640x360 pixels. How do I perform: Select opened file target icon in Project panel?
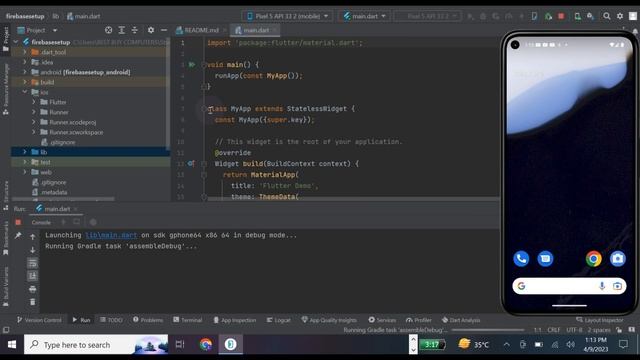109,30
